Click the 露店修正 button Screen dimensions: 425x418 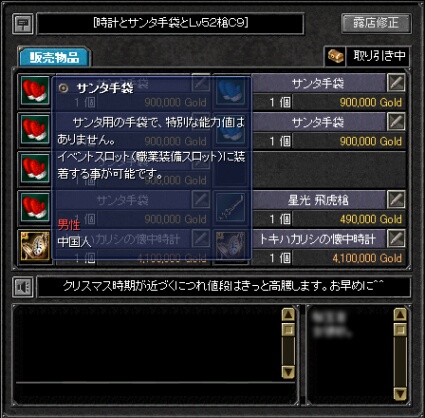(x=376, y=23)
